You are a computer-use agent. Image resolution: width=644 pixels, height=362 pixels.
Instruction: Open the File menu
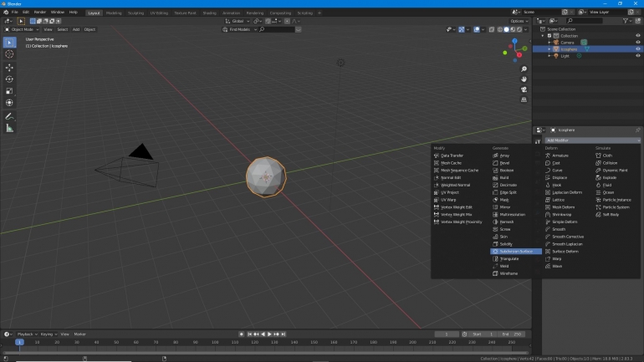[15, 13]
